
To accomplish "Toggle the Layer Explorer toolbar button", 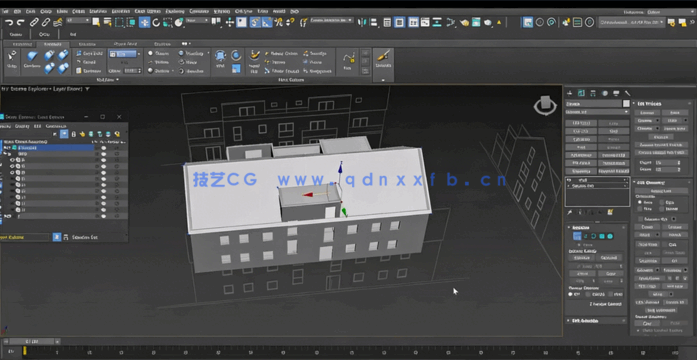I will (x=400, y=22).
